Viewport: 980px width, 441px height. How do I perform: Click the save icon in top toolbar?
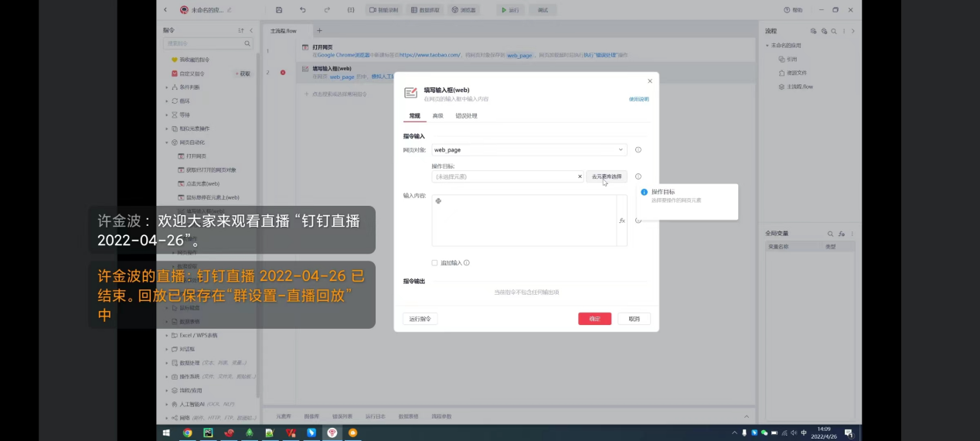pyautogui.click(x=278, y=10)
